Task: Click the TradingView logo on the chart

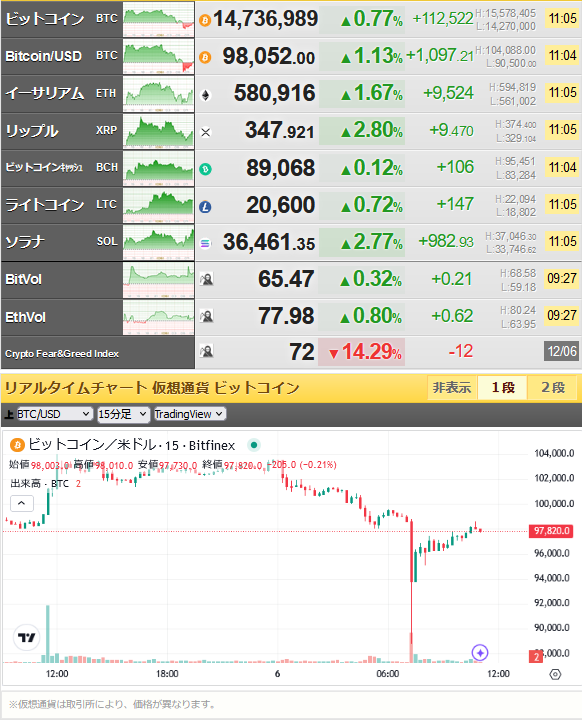Action: 27,637
